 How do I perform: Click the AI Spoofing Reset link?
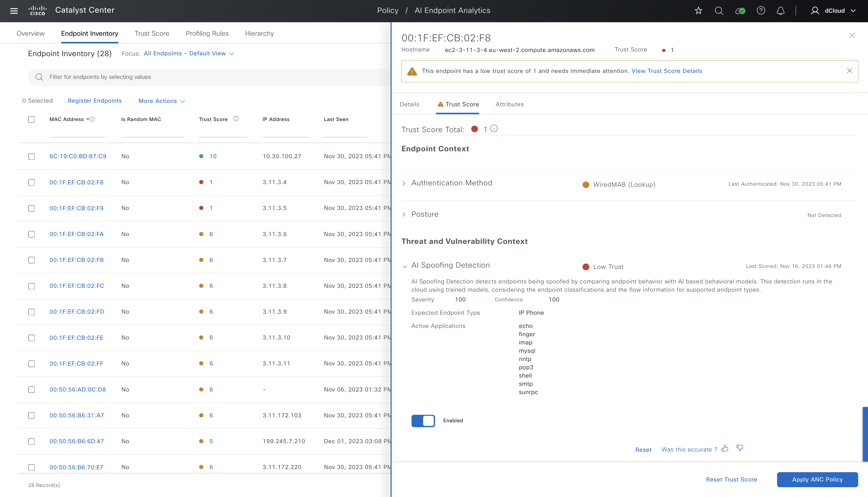(643, 450)
